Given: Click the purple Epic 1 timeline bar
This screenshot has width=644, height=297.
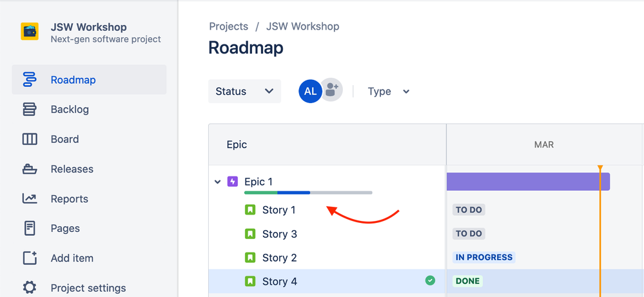Looking at the screenshot, I should pos(528,181).
